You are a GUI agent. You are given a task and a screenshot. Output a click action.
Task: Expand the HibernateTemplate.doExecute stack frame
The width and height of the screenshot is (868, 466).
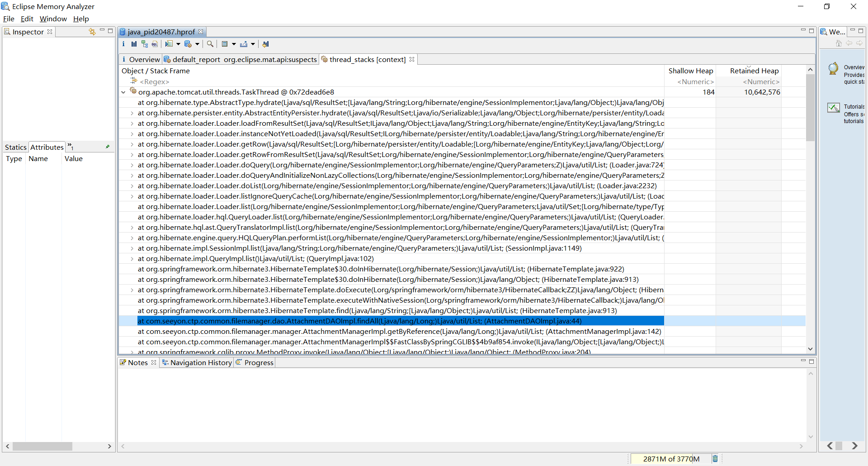coord(132,290)
